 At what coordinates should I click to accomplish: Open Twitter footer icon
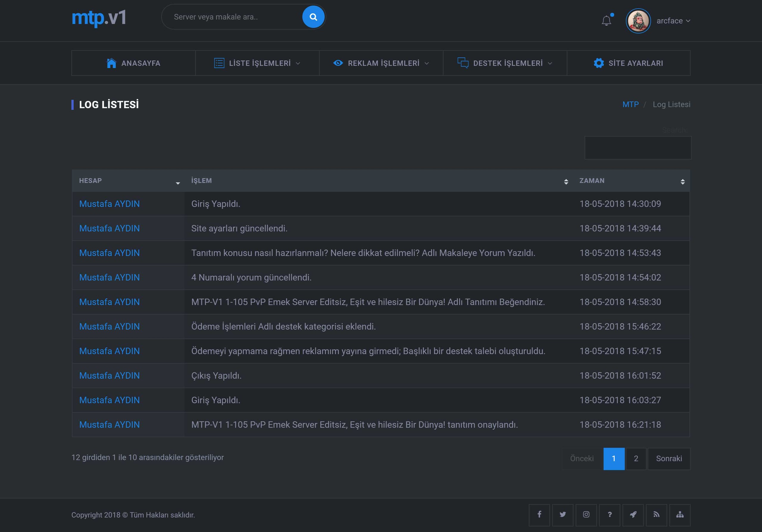pos(563,515)
